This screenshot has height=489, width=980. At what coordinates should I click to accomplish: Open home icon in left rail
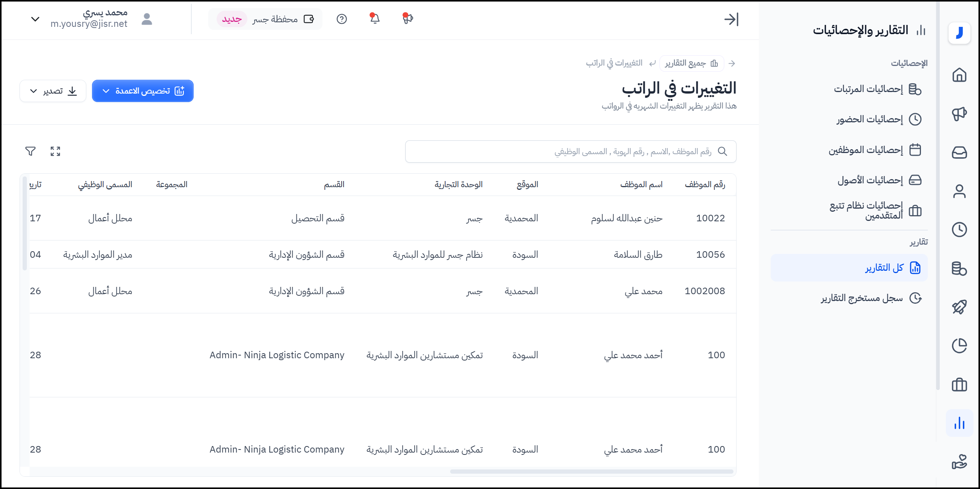click(x=959, y=75)
